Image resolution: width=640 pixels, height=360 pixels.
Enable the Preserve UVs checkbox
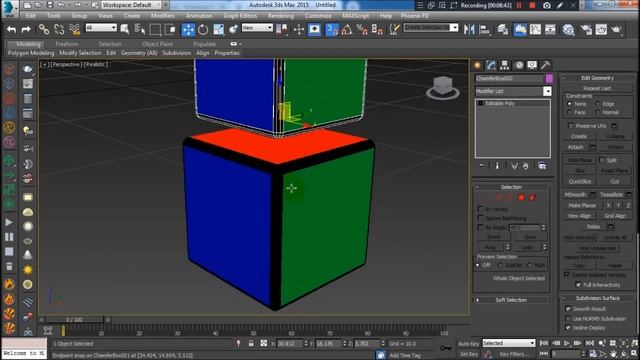pyautogui.click(x=571, y=126)
